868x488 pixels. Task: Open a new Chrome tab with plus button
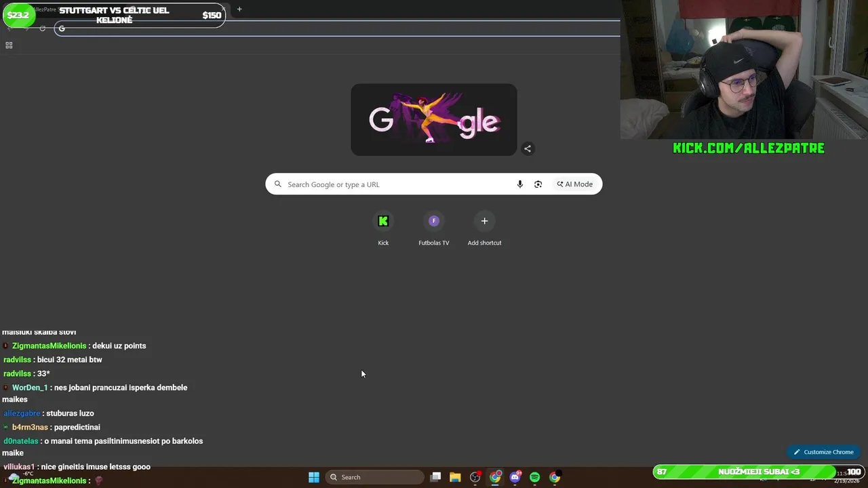[239, 9]
